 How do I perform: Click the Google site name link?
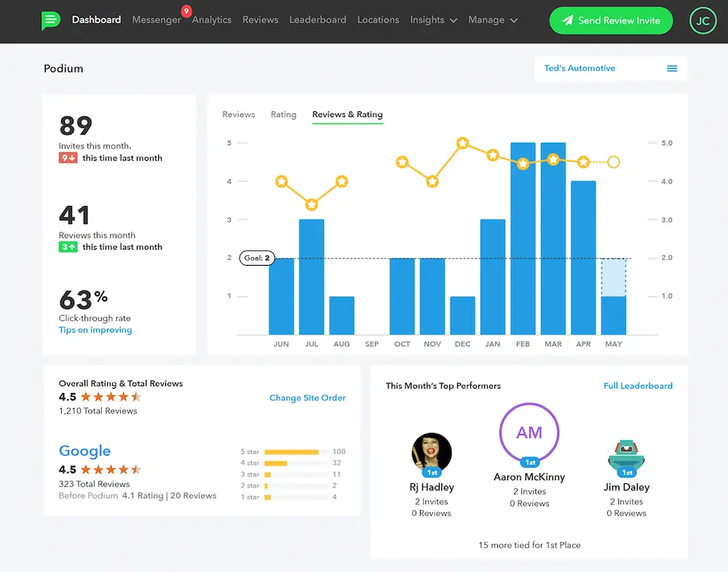pos(84,450)
